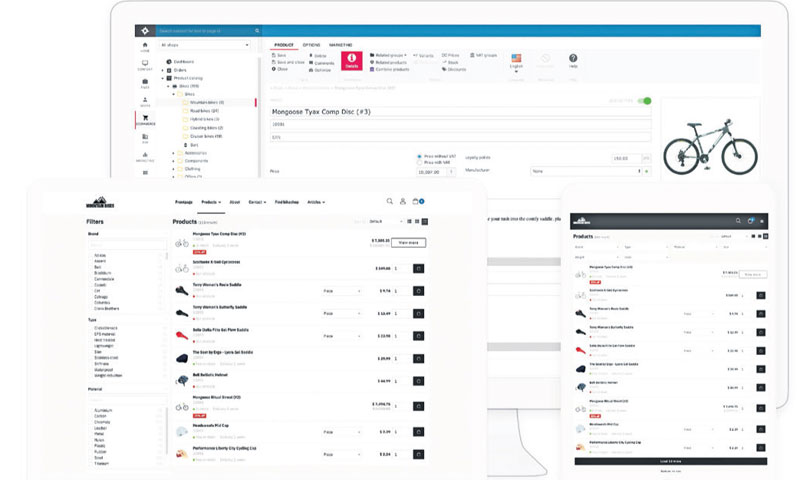Click the product name field 'Mongoose Tyax Comp Disc'
Screen dimensions: 800x480
coord(460,111)
